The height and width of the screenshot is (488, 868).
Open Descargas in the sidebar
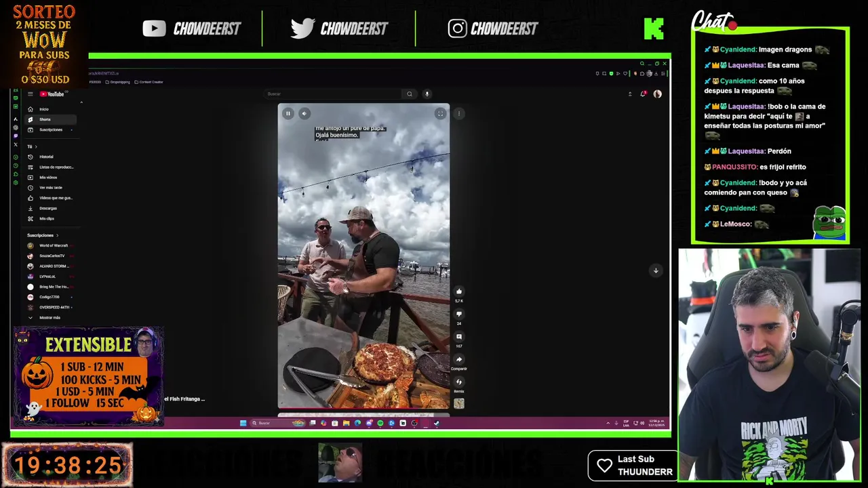click(x=50, y=208)
